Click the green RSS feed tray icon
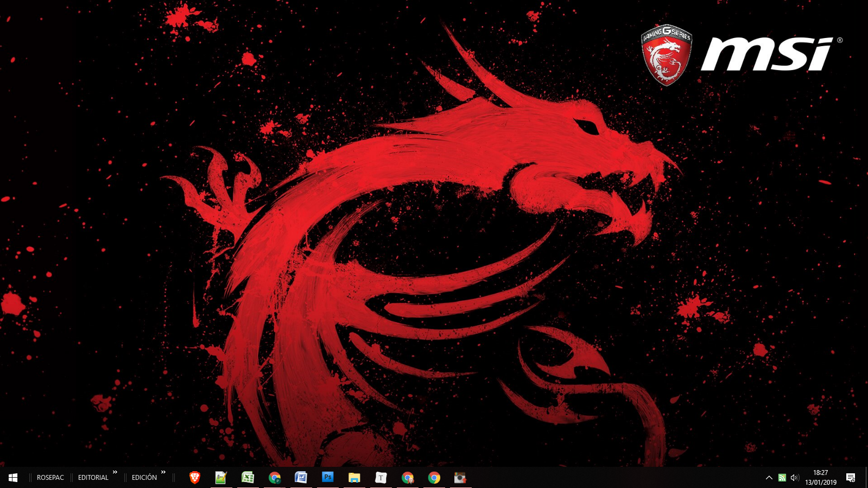Image resolution: width=868 pixels, height=488 pixels. tap(782, 478)
